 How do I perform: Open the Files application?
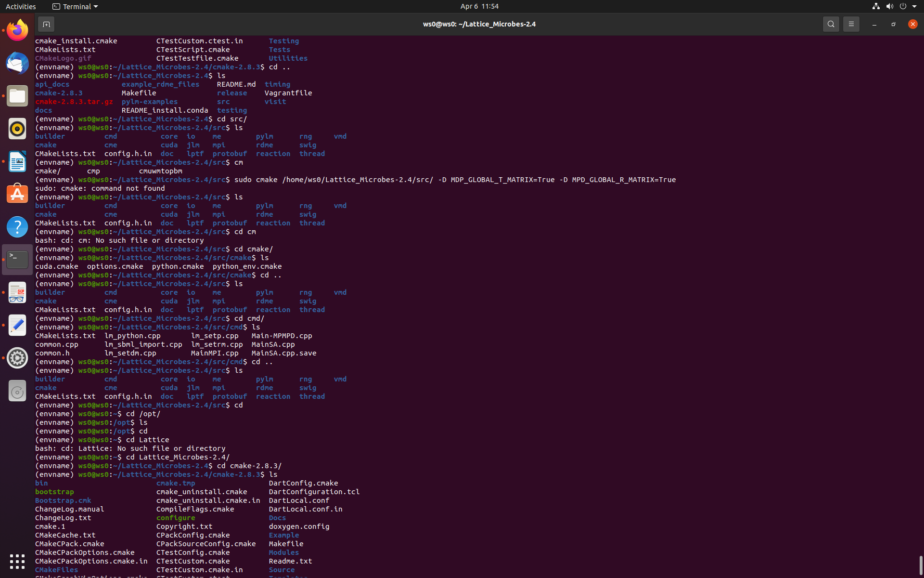point(17,96)
